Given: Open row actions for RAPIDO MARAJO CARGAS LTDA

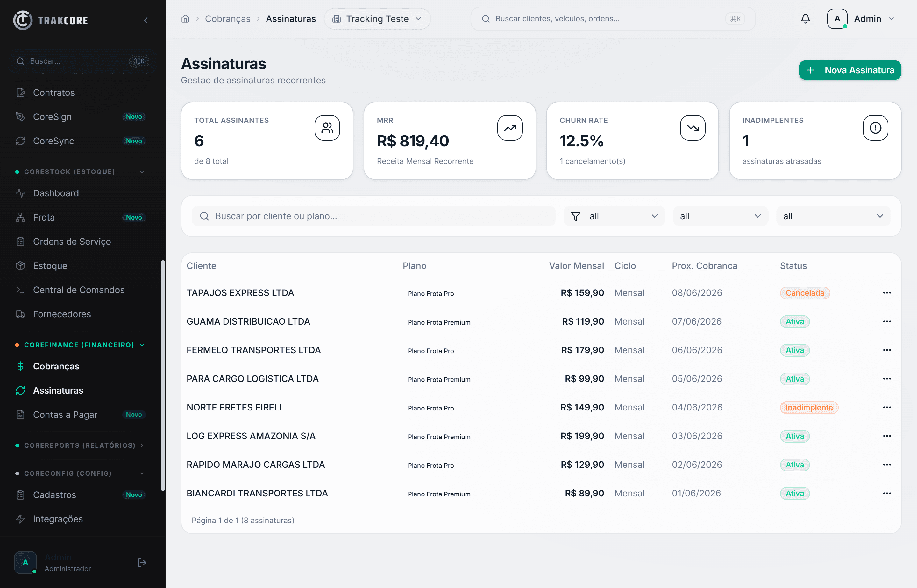Looking at the screenshot, I should pyautogui.click(x=887, y=465).
